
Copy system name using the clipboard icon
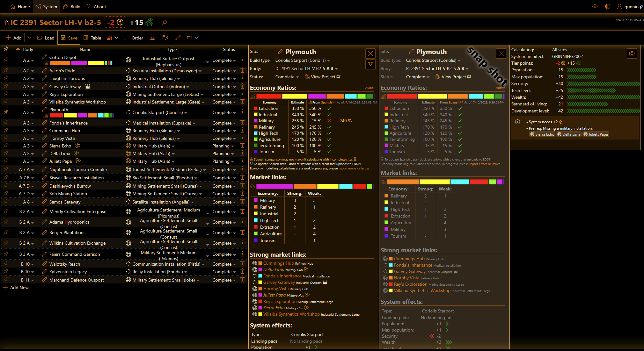pyautogui.click(x=6, y=23)
